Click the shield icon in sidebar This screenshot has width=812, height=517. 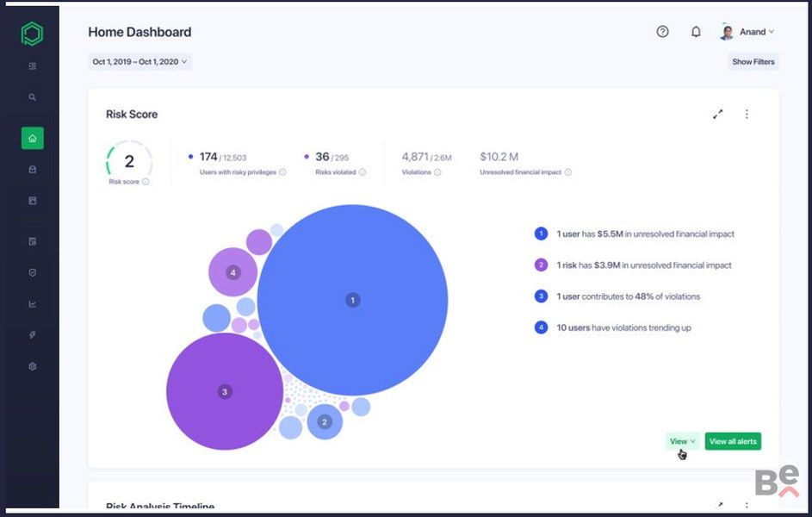point(32,272)
